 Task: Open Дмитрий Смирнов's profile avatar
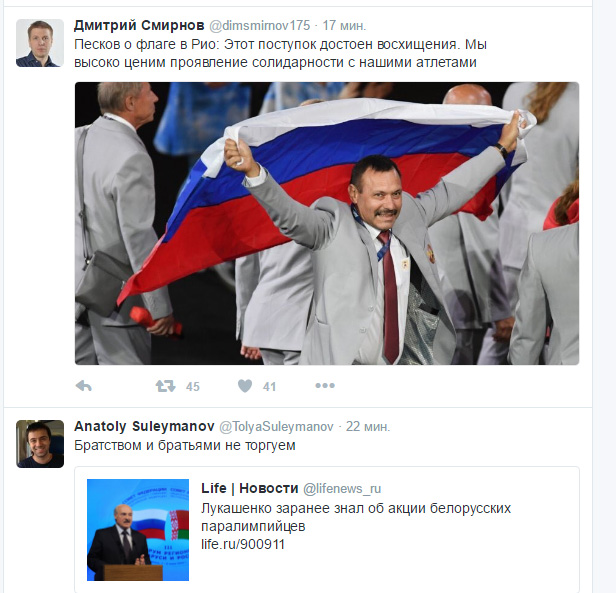coord(40,43)
